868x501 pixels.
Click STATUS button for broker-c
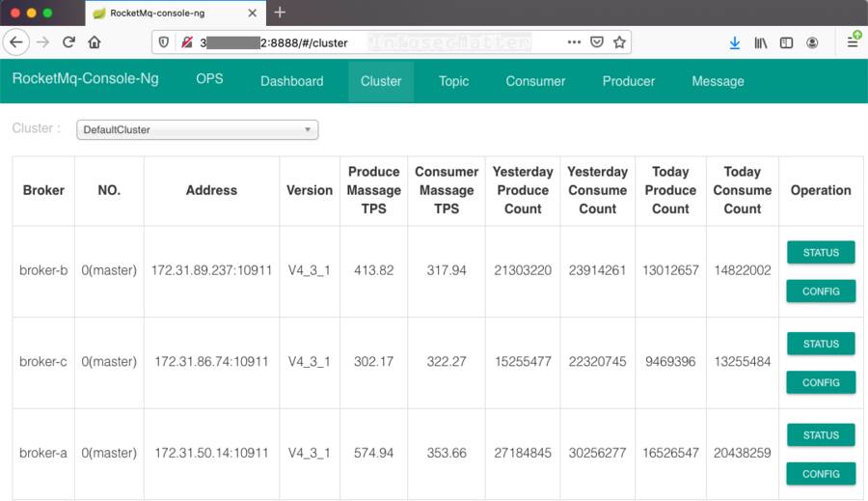click(821, 344)
